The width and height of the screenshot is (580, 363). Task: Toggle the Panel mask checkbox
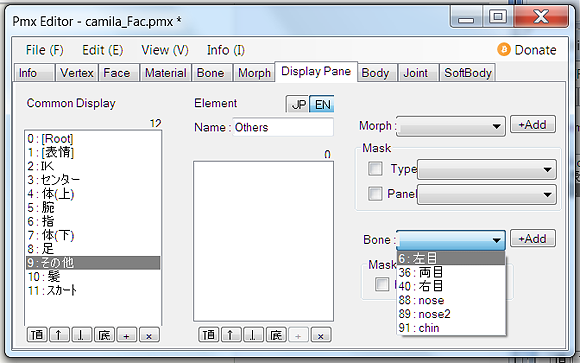tap(375, 193)
